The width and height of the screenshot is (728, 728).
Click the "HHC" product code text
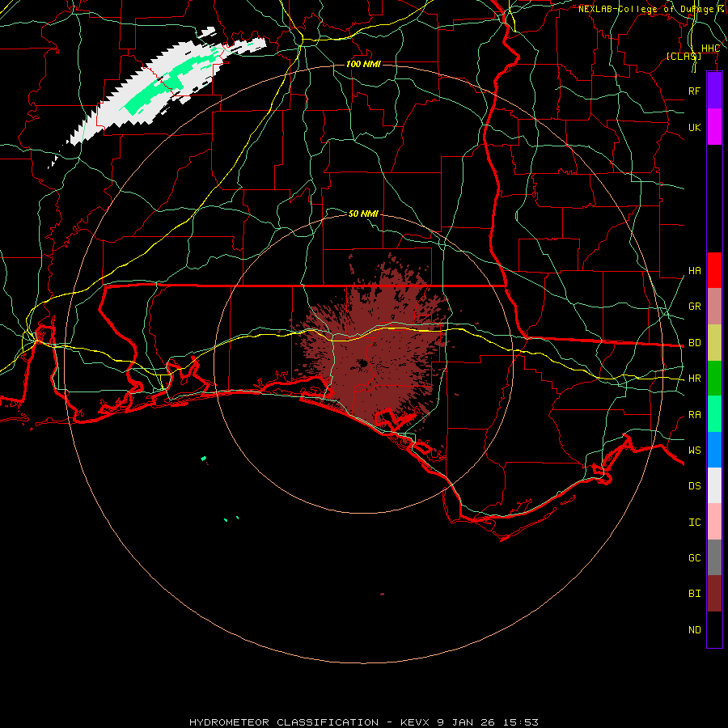tap(710, 49)
